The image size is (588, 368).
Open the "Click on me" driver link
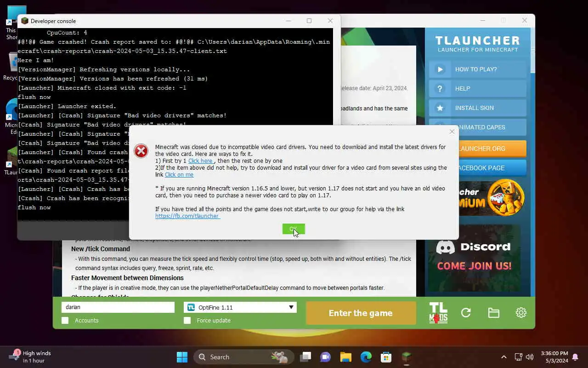point(179,175)
